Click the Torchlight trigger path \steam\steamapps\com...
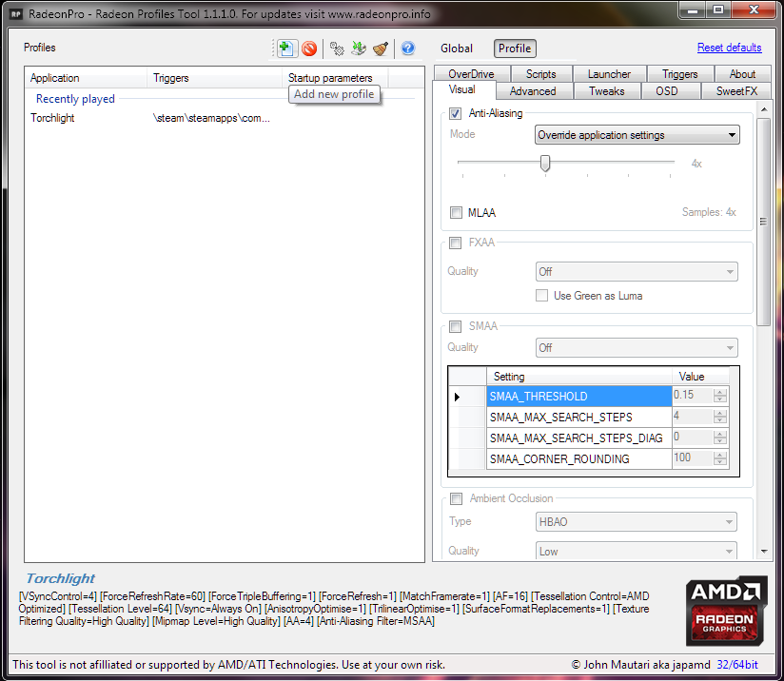This screenshot has width=784, height=681. (x=211, y=118)
